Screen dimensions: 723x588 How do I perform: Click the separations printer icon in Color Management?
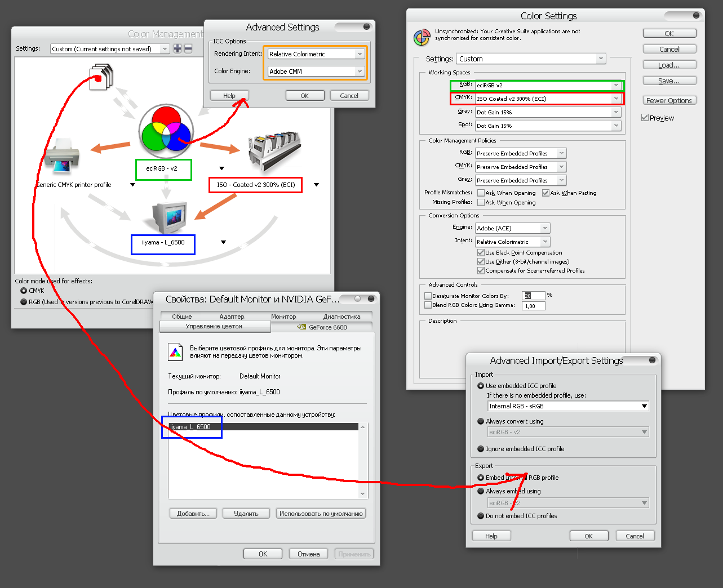(x=275, y=152)
